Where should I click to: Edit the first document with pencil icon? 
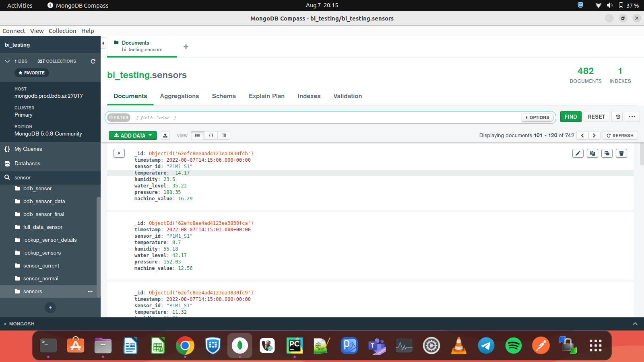[x=578, y=153]
